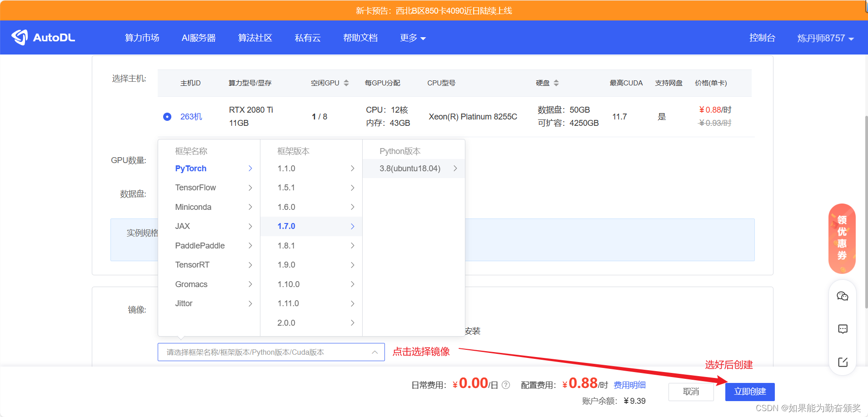868x417 pixels.
Task: Click the 账户余额 ¥9.39 text
Action: coord(614,401)
